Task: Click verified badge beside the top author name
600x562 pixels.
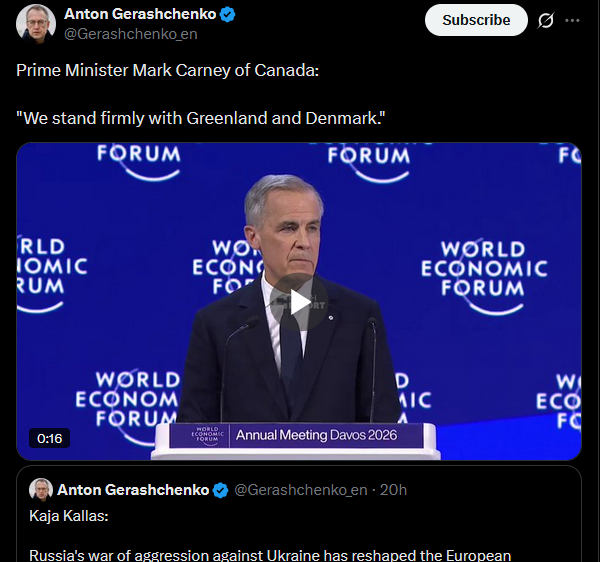Action: pos(228,15)
